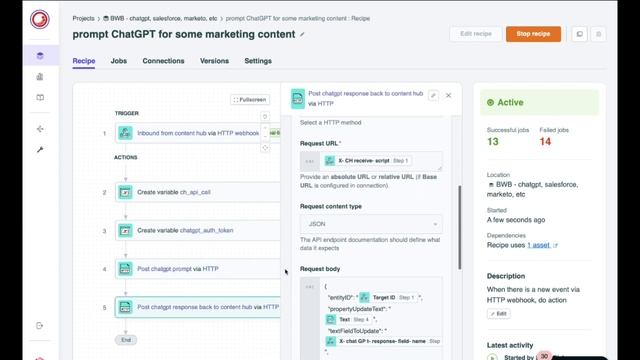This screenshot has height=360, width=640.
Task: Click the BWB location folder text
Action: (x=532, y=189)
